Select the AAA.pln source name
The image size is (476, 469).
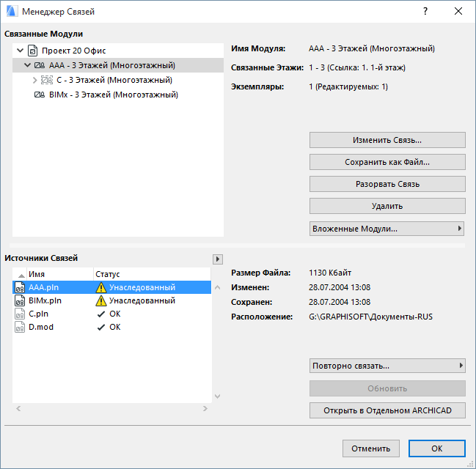[x=43, y=287]
